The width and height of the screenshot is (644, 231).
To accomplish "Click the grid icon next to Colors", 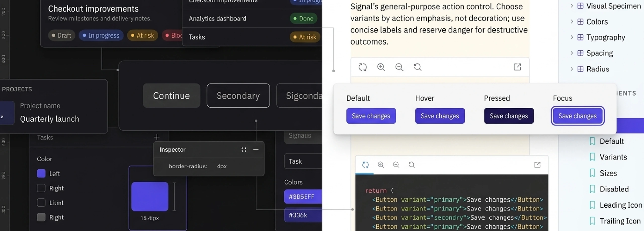I will [580, 22].
